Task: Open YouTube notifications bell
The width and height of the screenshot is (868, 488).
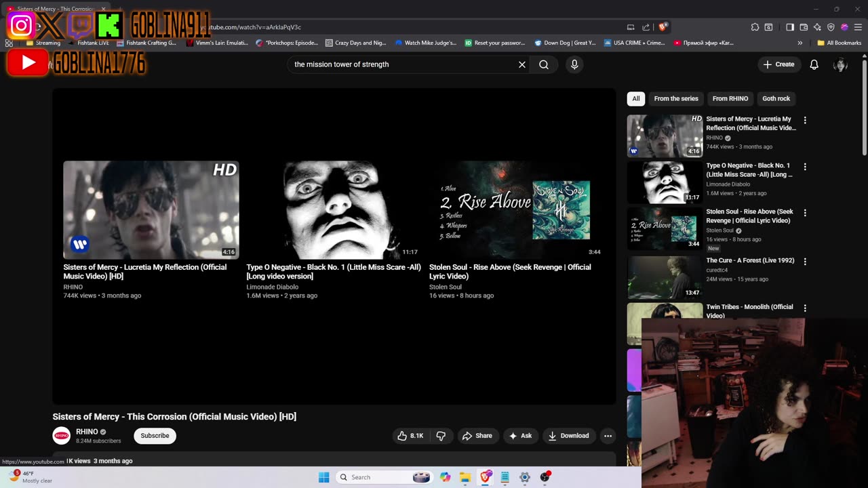Action: pos(814,64)
